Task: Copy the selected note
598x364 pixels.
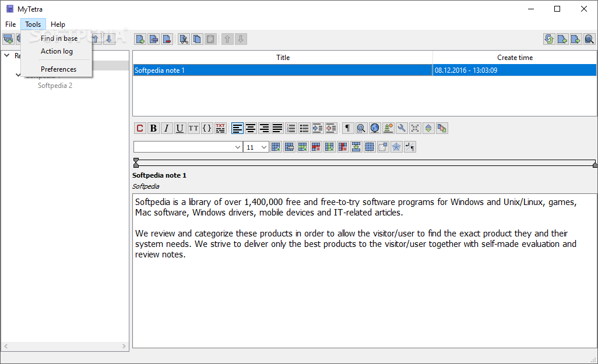Action: pyautogui.click(x=197, y=39)
